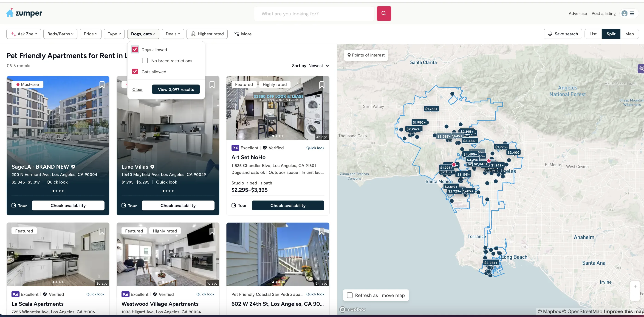Enable Refresh as I move map
This screenshot has height=317, width=644.
350,295
